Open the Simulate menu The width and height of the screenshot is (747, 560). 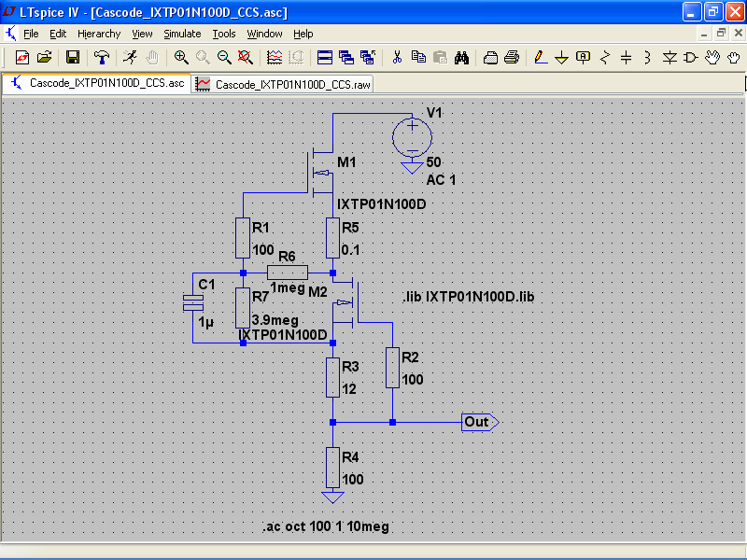[x=182, y=34]
